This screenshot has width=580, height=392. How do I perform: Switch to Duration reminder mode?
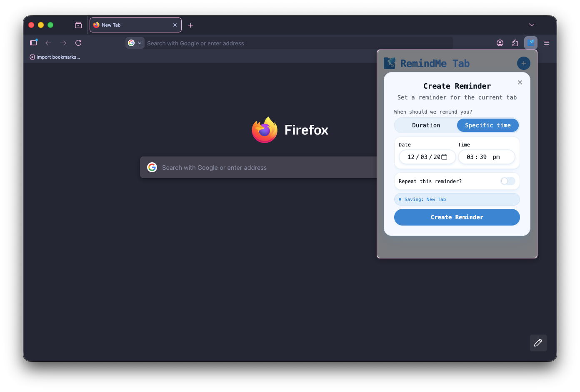(426, 125)
